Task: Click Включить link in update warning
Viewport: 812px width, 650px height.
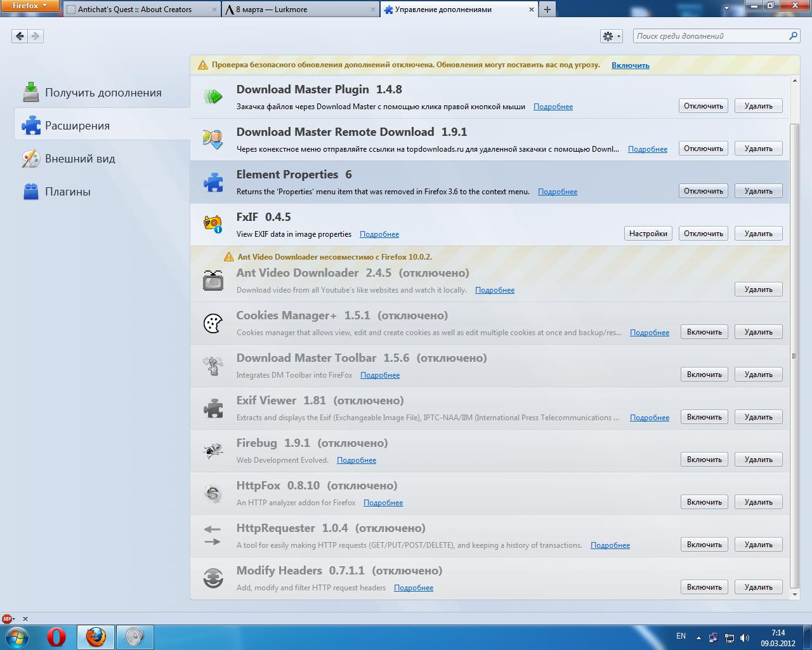Action: click(x=630, y=65)
